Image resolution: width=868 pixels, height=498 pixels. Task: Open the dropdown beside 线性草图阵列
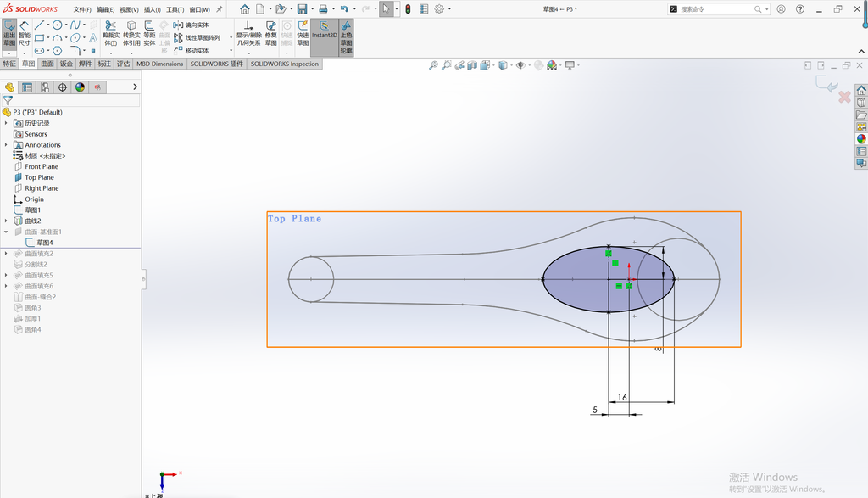pos(231,37)
